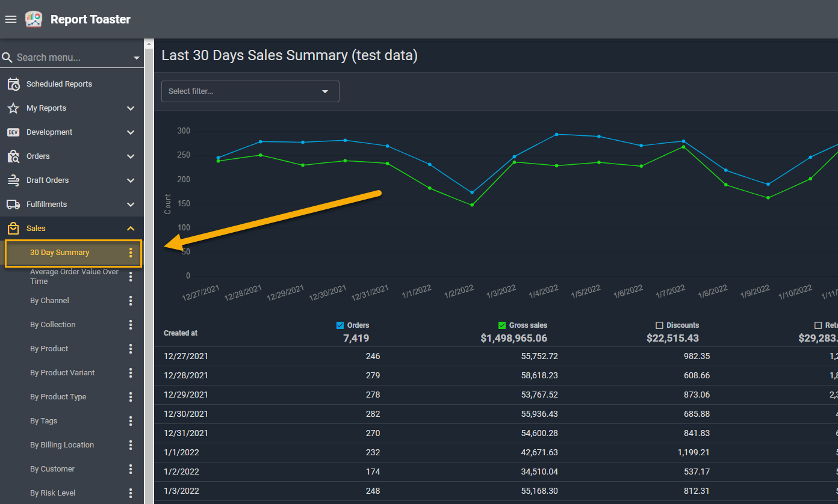Open the hamburger navigation menu
838x504 pixels.
[10, 19]
